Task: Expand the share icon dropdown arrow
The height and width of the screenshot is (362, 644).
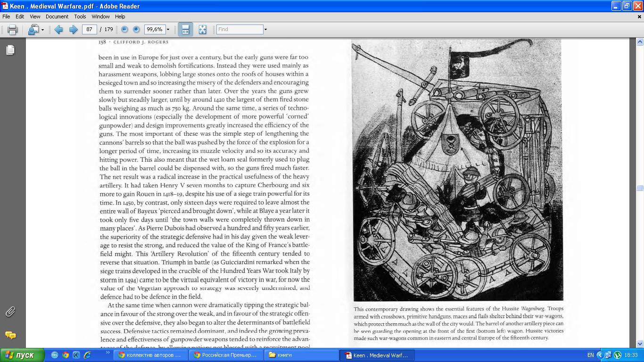Action: click(x=42, y=30)
